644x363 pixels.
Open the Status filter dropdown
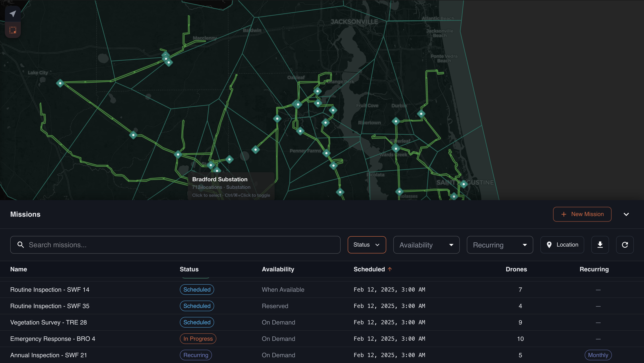(367, 245)
